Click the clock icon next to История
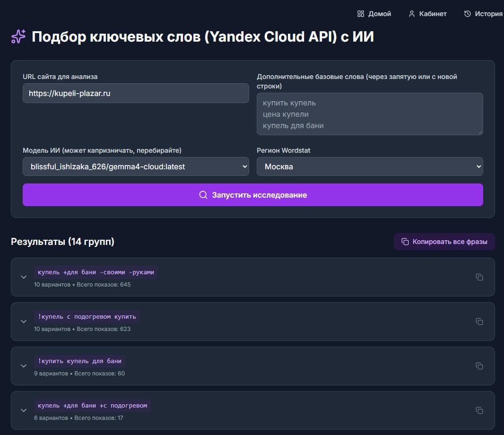The height and width of the screenshot is (435, 504). click(x=467, y=14)
